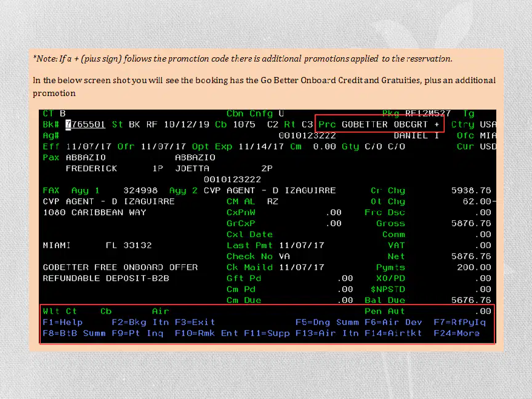Select cabin number 1075

[244, 124]
